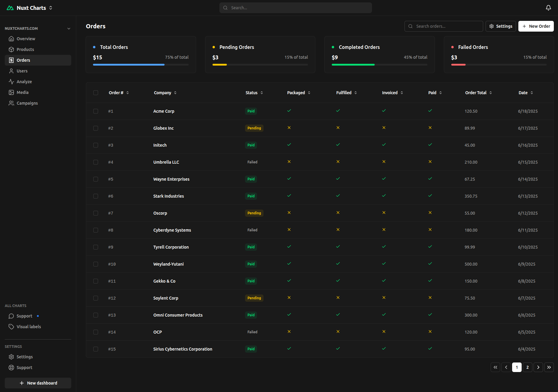Click the New Order button
The width and height of the screenshot is (558, 392).
[x=536, y=26]
